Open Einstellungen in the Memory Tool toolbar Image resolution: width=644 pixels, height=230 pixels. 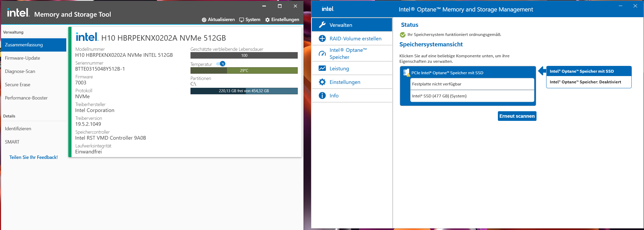click(282, 20)
